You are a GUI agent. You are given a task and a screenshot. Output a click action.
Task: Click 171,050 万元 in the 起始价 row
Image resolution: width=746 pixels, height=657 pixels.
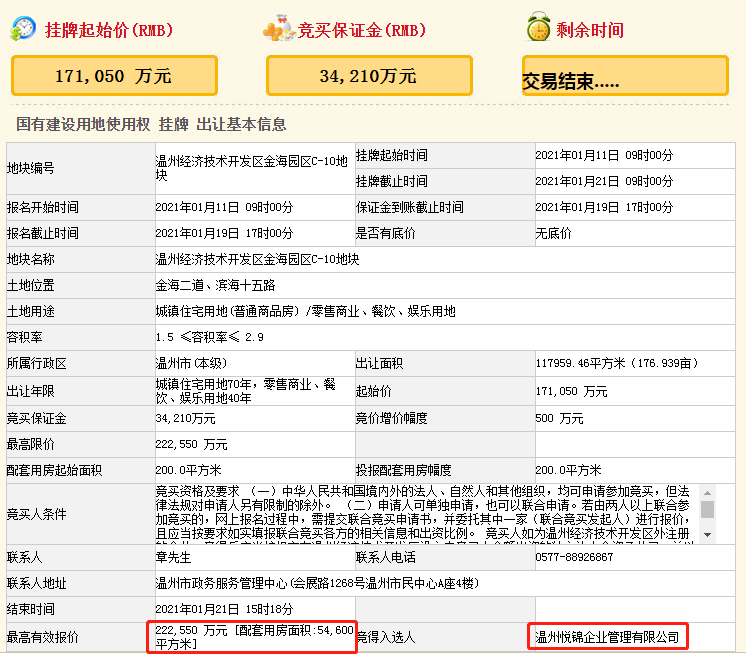pyautogui.click(x=571, y=392)
